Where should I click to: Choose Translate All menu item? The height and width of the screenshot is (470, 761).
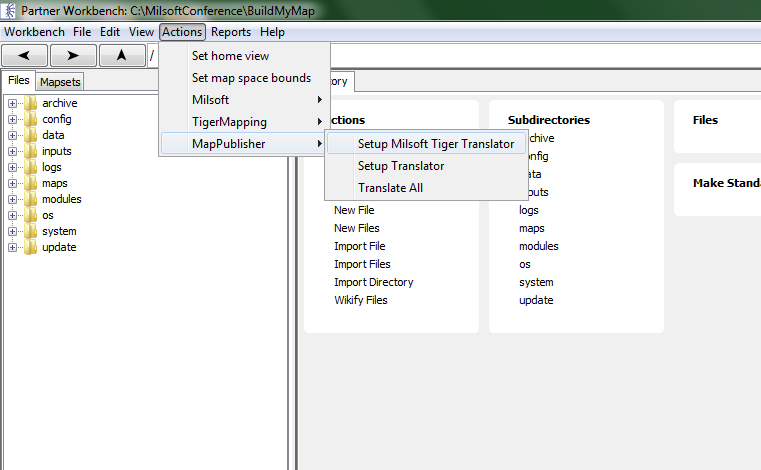click(x=426, y=187)
